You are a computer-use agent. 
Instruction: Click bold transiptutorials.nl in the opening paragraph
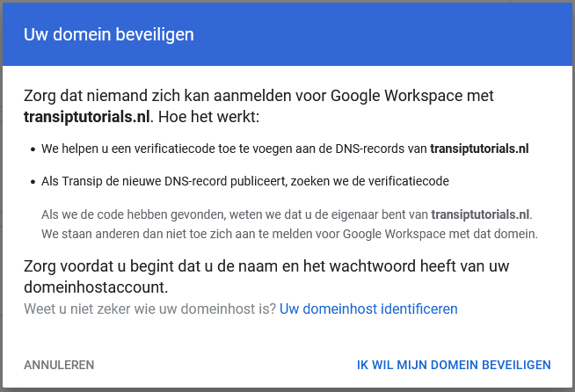click(x=88, y=116)
